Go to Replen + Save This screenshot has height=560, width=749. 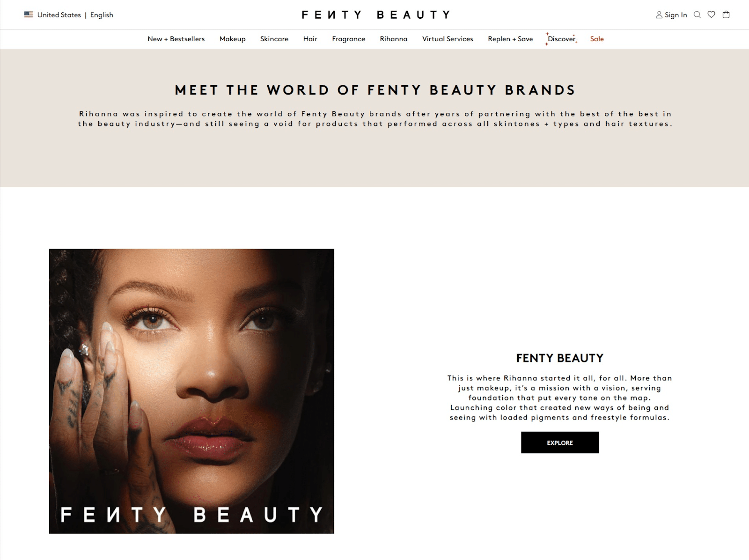pos(510,39)
